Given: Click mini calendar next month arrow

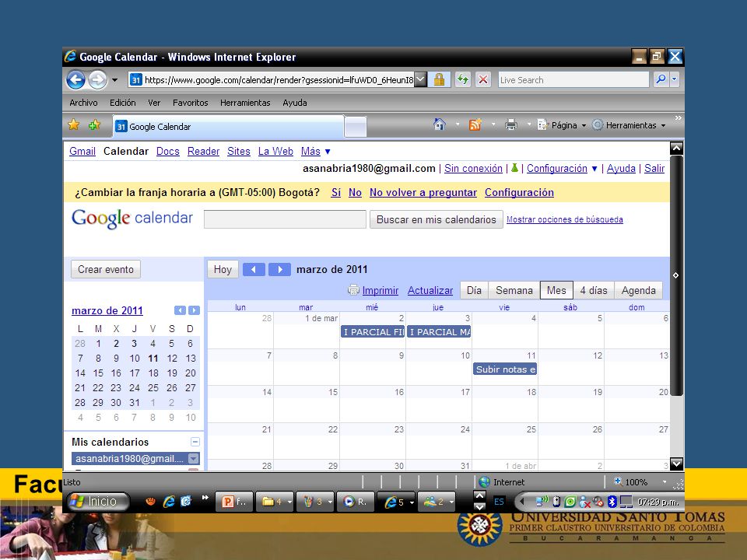Looking at the screenshot, I should [x=194, y=310].
